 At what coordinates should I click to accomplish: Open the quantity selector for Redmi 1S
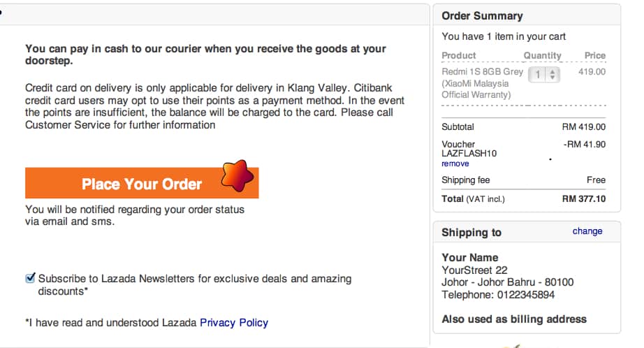point(545,74)
